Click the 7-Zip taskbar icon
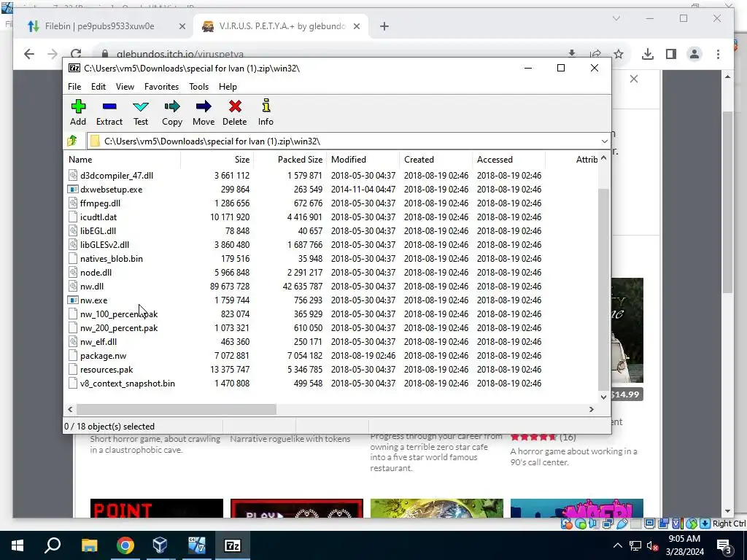The height and width of the screenshot is (560, 747). click(233, 545)
